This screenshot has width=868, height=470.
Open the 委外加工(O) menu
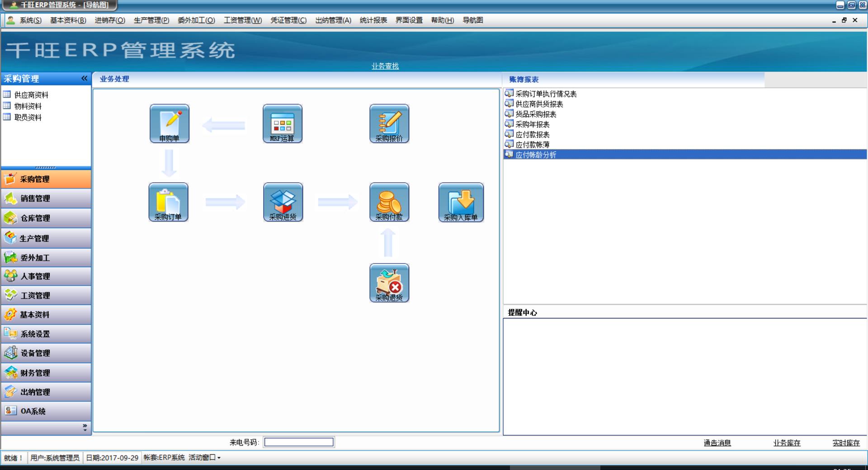tap(196, 20)
